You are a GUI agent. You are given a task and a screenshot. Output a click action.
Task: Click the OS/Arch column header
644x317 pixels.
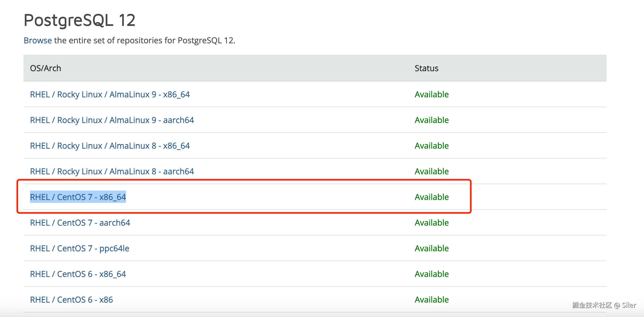pos(45,68)
